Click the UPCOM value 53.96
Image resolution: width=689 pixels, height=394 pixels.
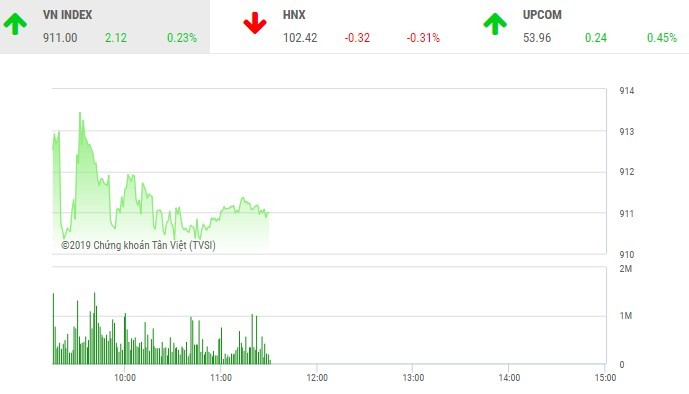pyautogui.click(x=537, y=38)
